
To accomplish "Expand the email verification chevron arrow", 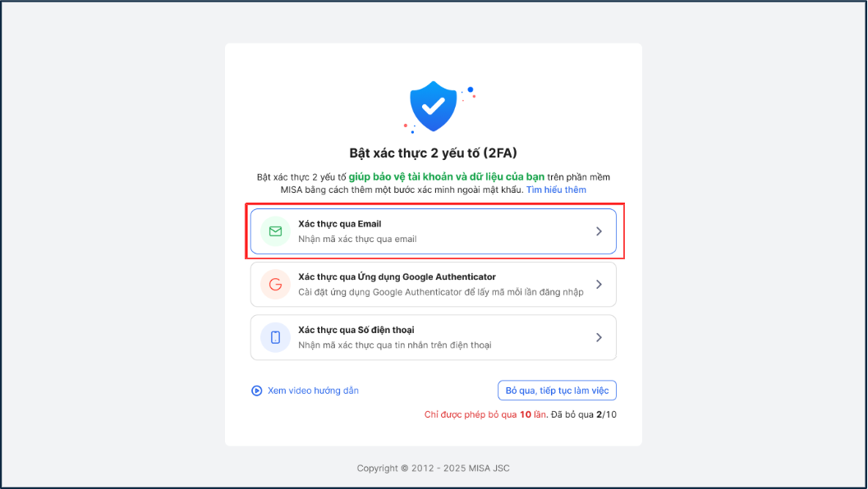I will (599, 231).
